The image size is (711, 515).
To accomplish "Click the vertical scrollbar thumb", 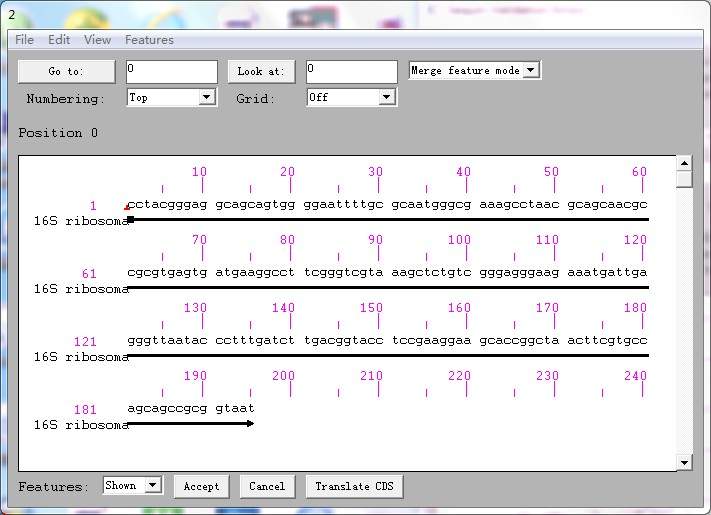I will click(684, 179).
